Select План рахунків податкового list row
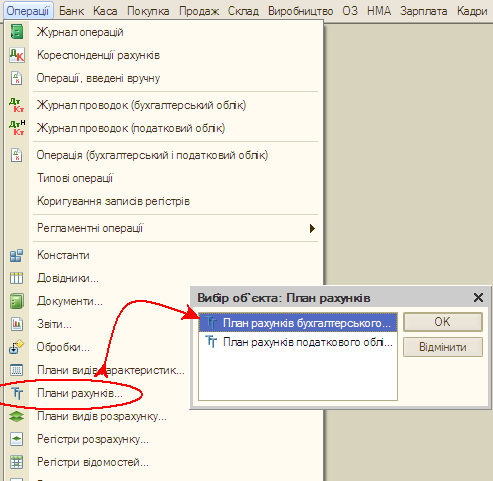Image resolution: width=493 pixels, height=481 pixels. pyautogui.click(x=298, y=342)
